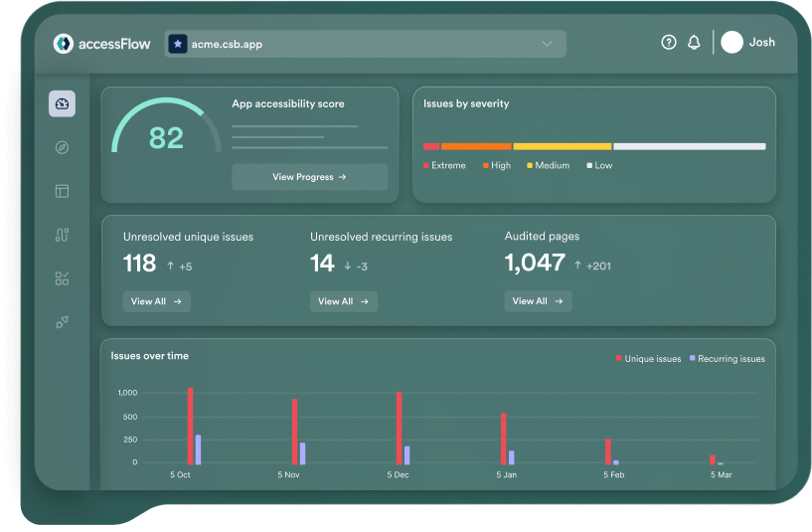Open the checklist grid sidebar icon

[x=62, y=278]
